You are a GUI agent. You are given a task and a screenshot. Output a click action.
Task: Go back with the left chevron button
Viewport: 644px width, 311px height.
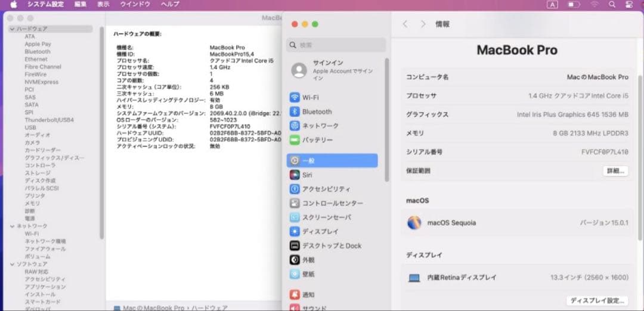pyautogui.click(x=405, y=24)
